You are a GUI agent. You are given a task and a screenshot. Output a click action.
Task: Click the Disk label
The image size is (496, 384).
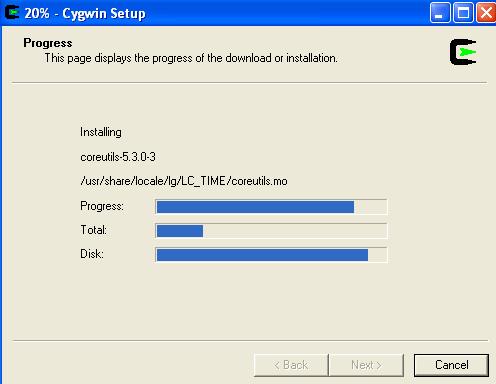pos(92,254)
